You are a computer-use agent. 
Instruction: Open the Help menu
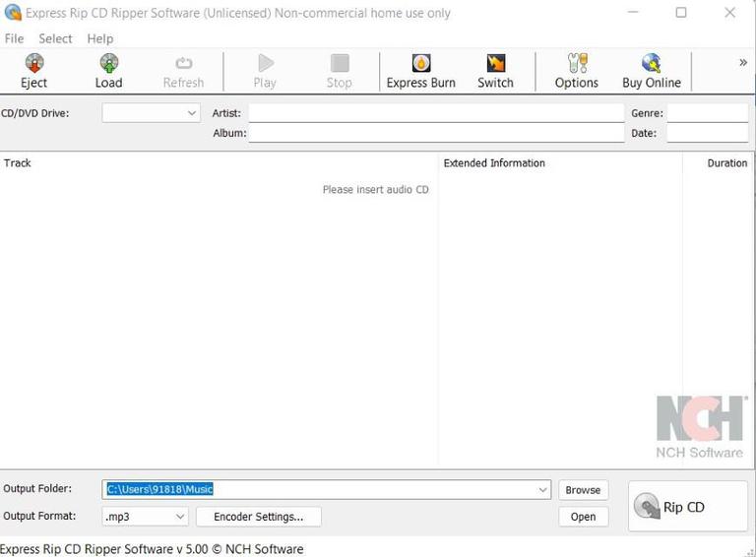(100, 38)
